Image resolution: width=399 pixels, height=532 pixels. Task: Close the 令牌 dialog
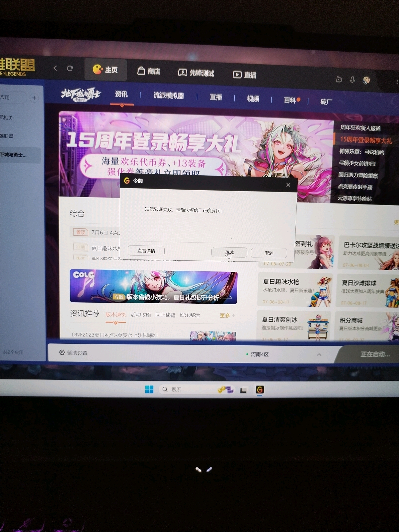click(x=288, y=185)
